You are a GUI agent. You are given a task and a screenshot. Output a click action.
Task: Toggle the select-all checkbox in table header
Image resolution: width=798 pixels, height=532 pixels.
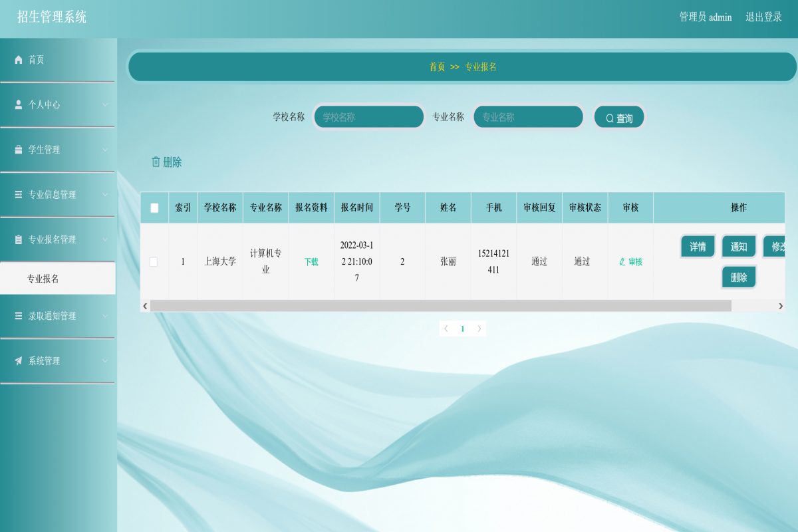tap(154, 208)
